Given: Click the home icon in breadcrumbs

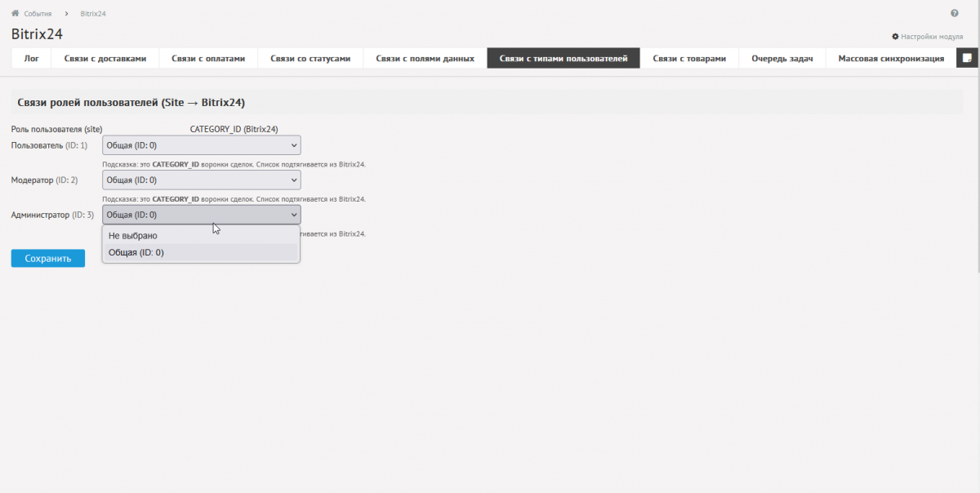Looking at the screenshot, I should point(15,14).
